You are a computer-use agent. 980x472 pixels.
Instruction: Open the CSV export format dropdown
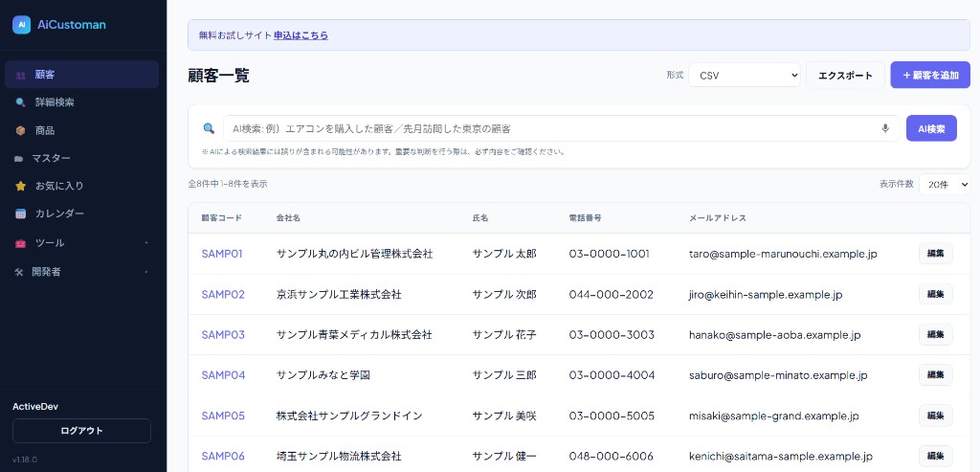point(745,75)
